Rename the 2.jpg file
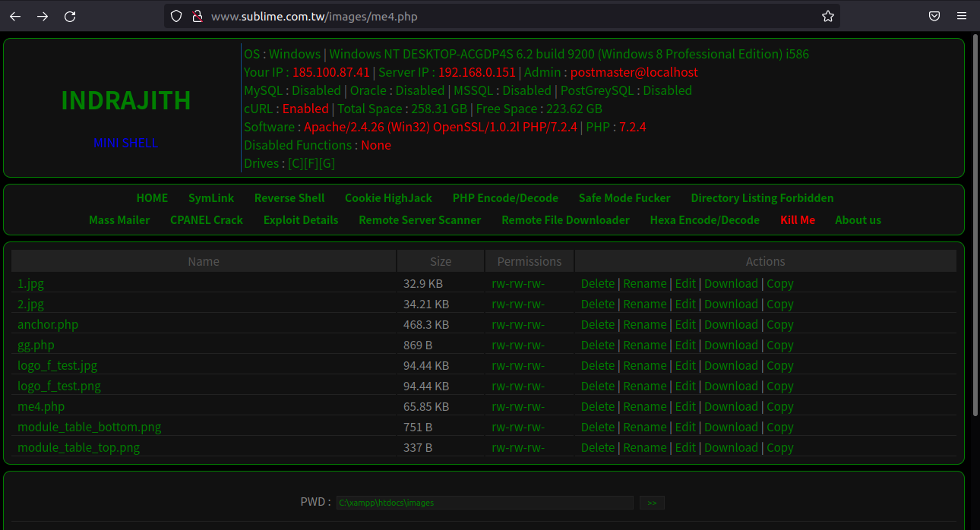Screen dimensions: 980x530 pyautogui.click(x=645, y=304)
